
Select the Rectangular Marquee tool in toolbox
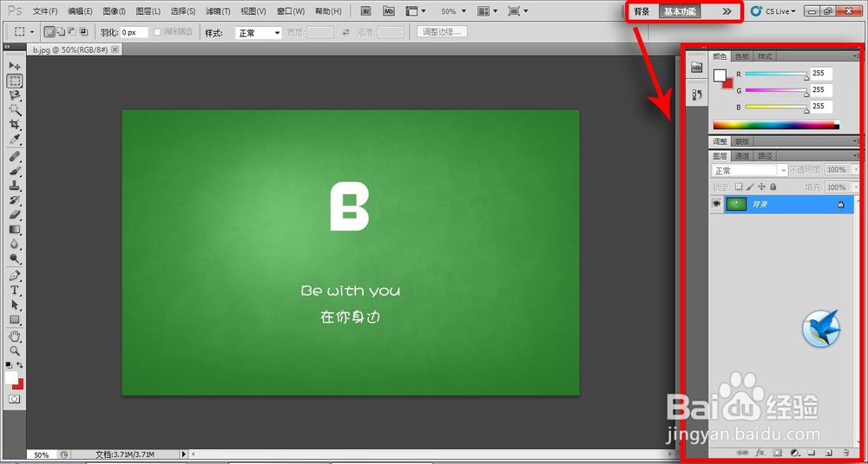coord(15,81)
